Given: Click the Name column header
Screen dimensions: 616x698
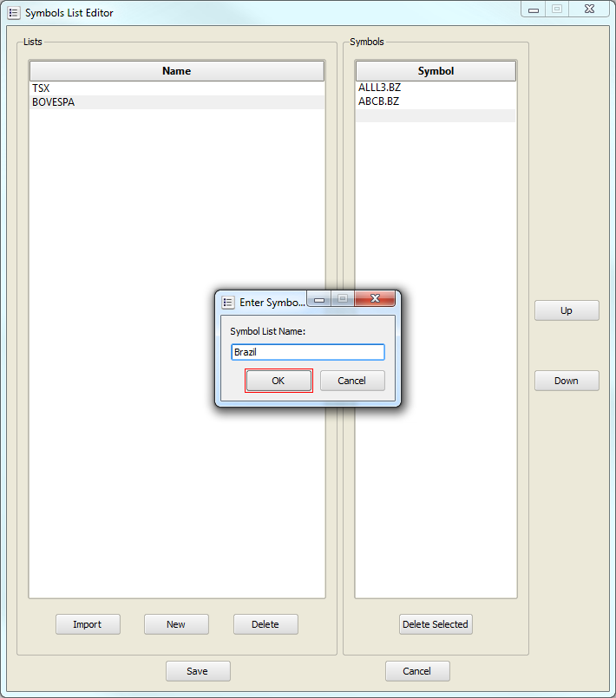Looking at the screenshot, I should [x=176, y=71].
